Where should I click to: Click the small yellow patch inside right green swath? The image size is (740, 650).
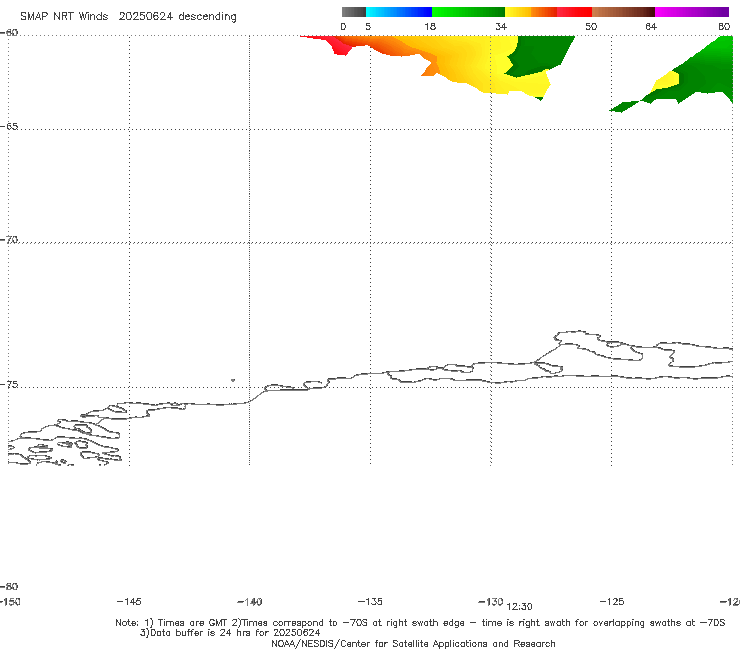coord(666,81)
